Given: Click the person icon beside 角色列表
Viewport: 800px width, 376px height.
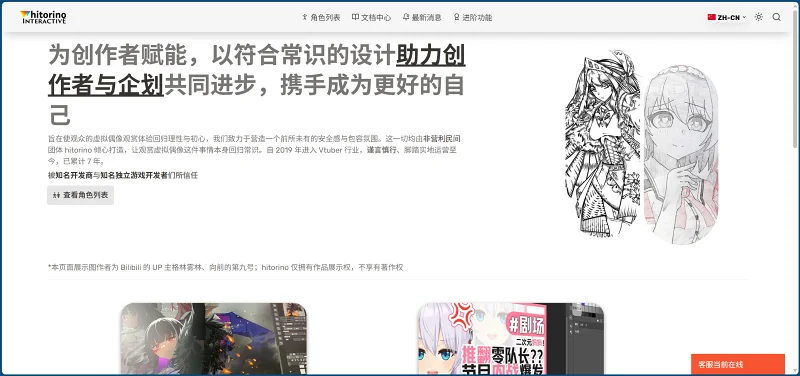Looking at the screenshot, I should click(x=305, y=17).
